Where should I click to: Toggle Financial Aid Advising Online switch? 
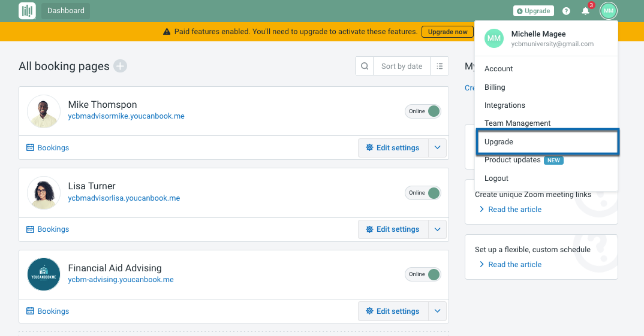[x=423, y=274]
